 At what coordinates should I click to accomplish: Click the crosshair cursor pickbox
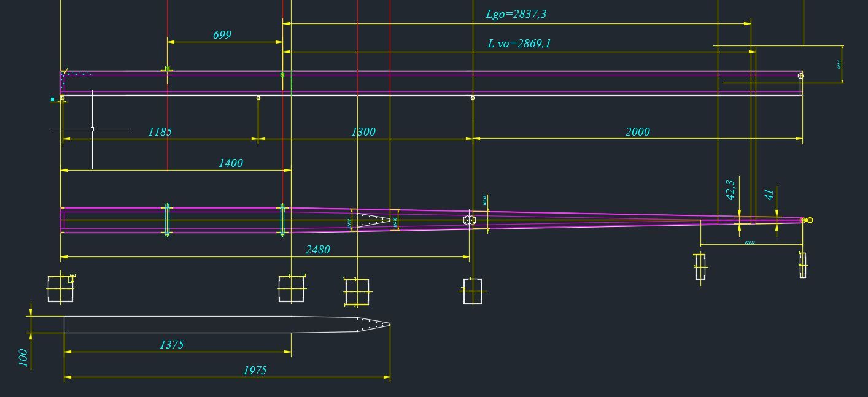point(92,129)
